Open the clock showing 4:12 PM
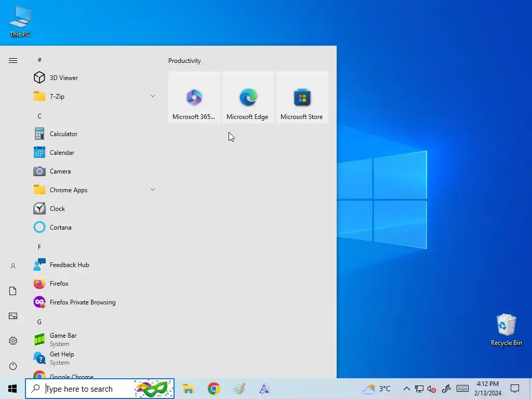This screenshot has height=399, width=532. [487, 389]
